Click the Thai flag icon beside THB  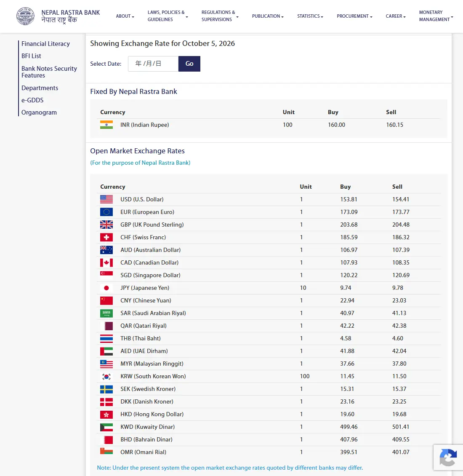[106, 339]
